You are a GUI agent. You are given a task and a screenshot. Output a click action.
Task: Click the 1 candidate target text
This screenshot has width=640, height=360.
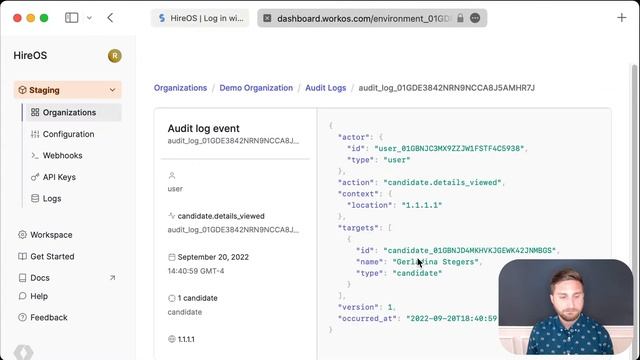[x=198, y=298]
